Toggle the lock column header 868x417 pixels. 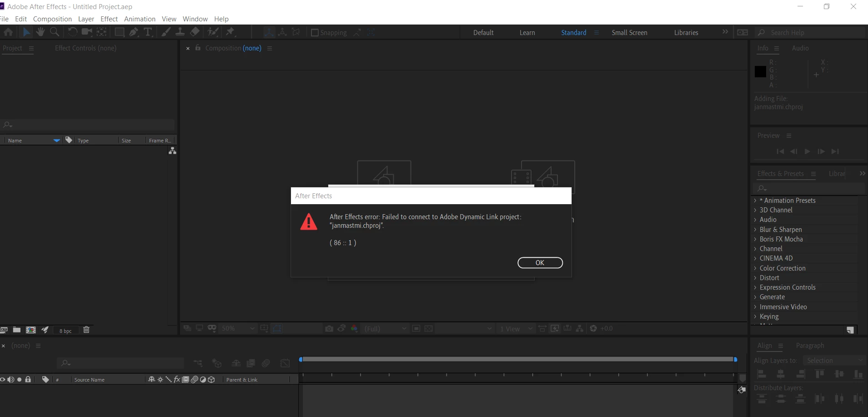(28, 379)
